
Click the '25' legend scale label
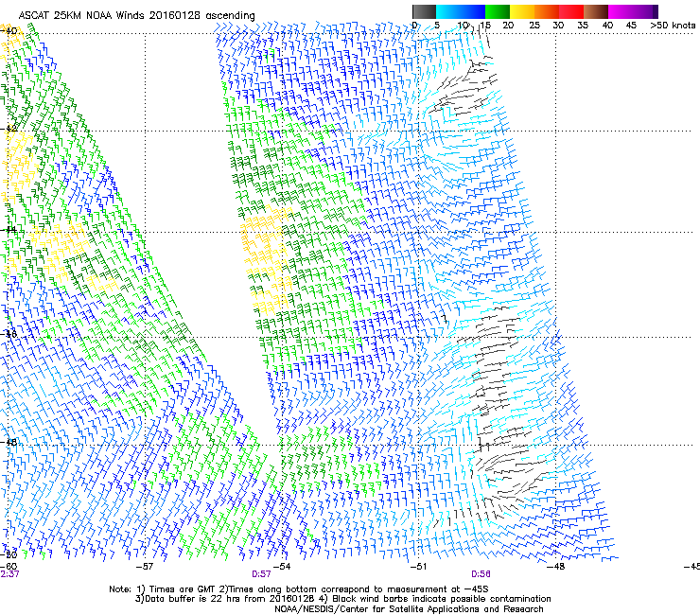click(x=534, y=26)
